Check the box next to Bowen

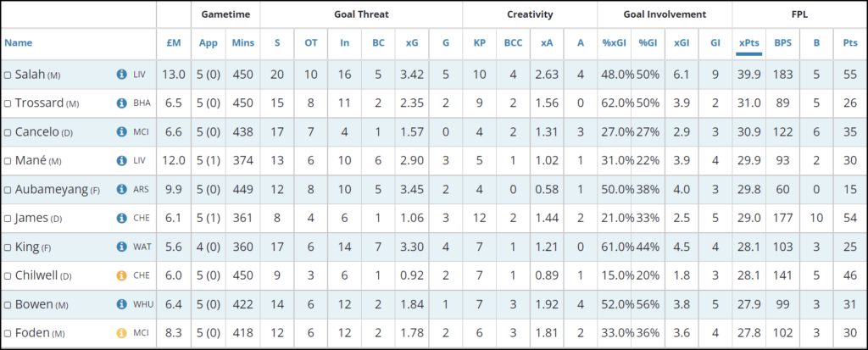(8, 306)
